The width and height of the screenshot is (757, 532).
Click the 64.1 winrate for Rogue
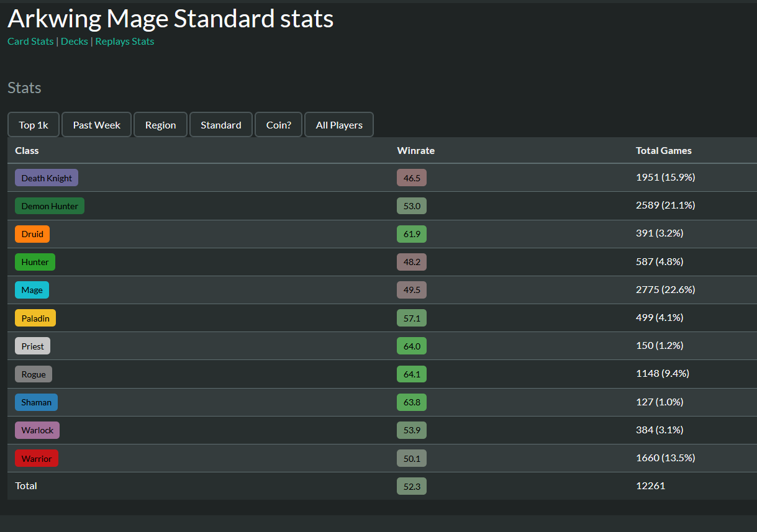[x=412, y=374]
